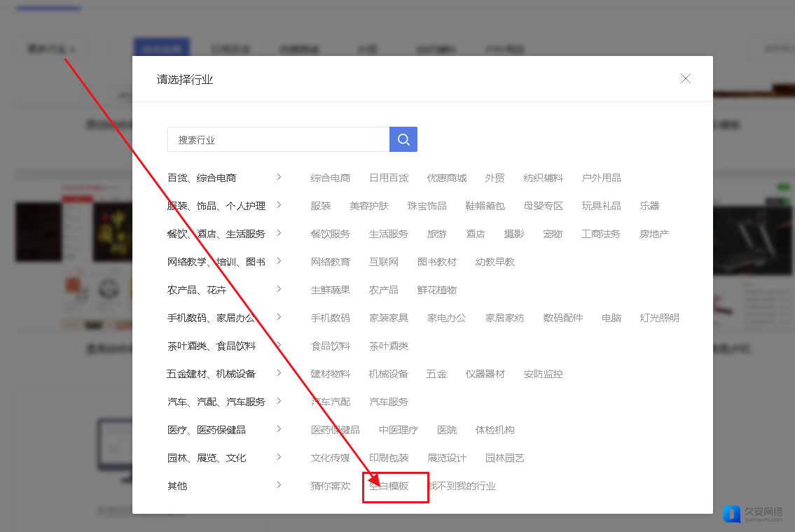Expand the 其他 category chevron
Viewport: 795px width, 532px height.
279,485
